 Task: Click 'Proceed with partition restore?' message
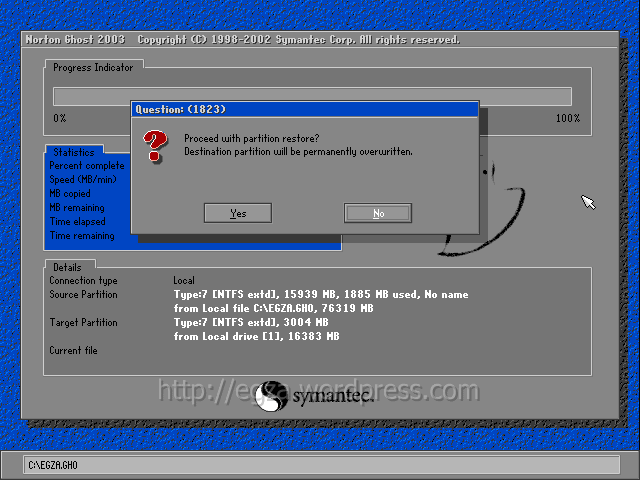(x=251, y=139)
